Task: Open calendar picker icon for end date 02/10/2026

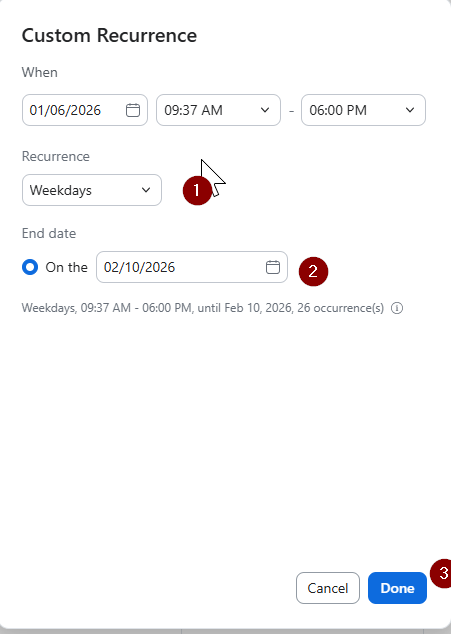Action: point(273,267)
